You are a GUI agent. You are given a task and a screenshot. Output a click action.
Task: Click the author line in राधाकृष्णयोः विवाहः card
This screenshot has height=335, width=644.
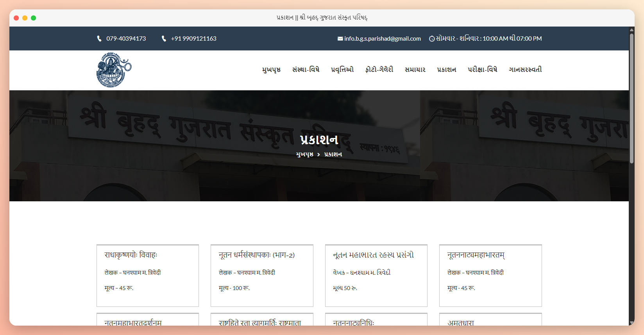132,272
